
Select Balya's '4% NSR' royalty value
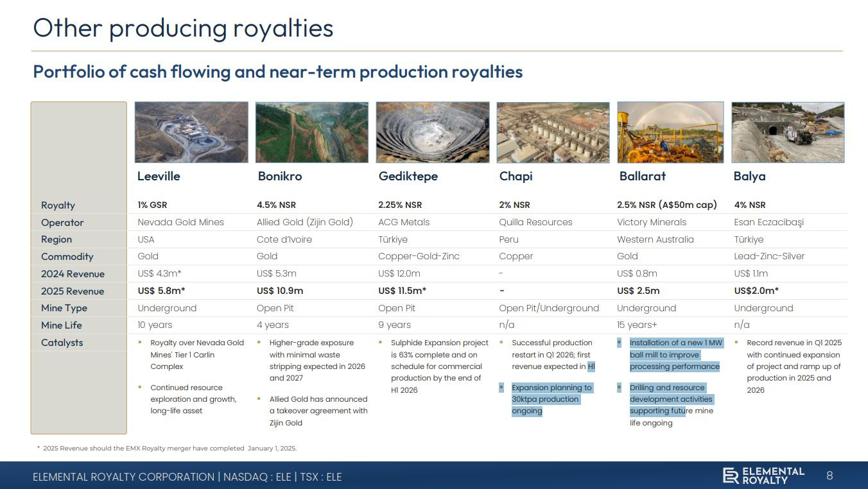[750, 205]
